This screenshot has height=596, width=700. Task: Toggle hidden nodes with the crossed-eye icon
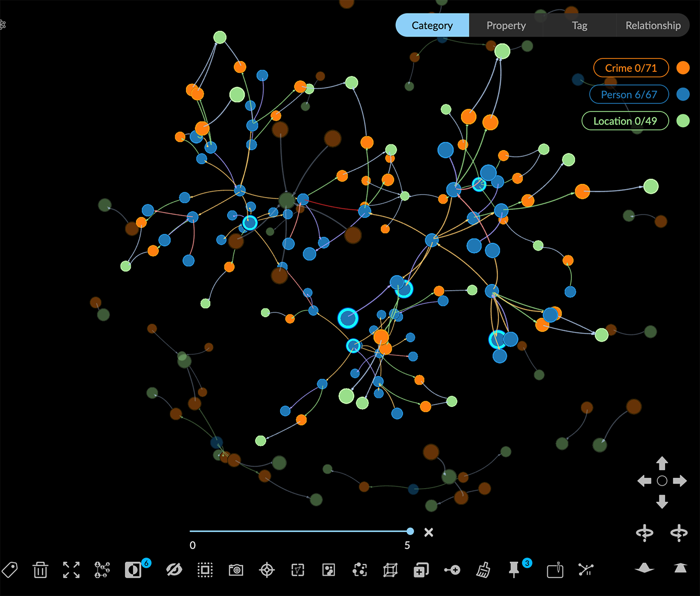click(x=174, y=570)
